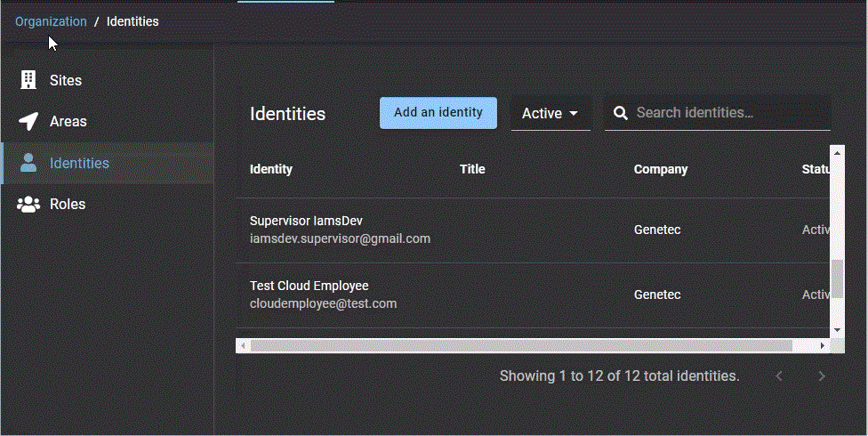
Task: Click the Roles group icon
Action: tap(28, 204)
